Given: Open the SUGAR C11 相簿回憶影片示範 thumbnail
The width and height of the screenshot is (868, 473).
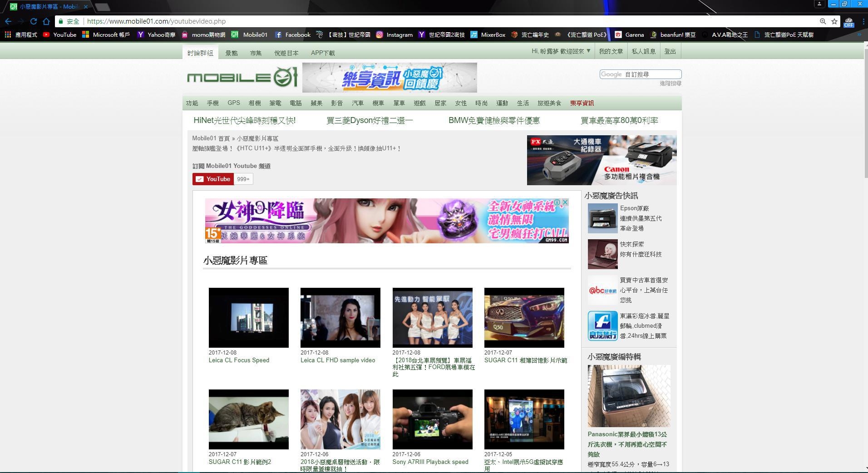Looking at the screenshot, I should click(524, 318).
